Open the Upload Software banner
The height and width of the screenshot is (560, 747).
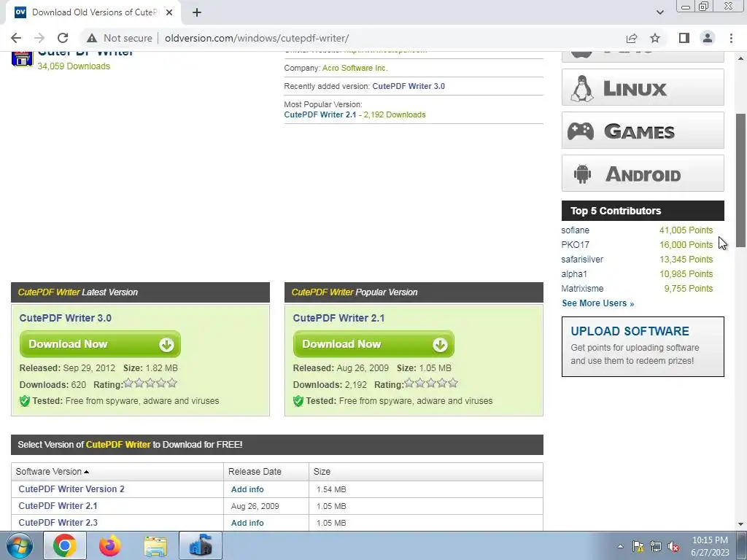[x=643, y=346]
